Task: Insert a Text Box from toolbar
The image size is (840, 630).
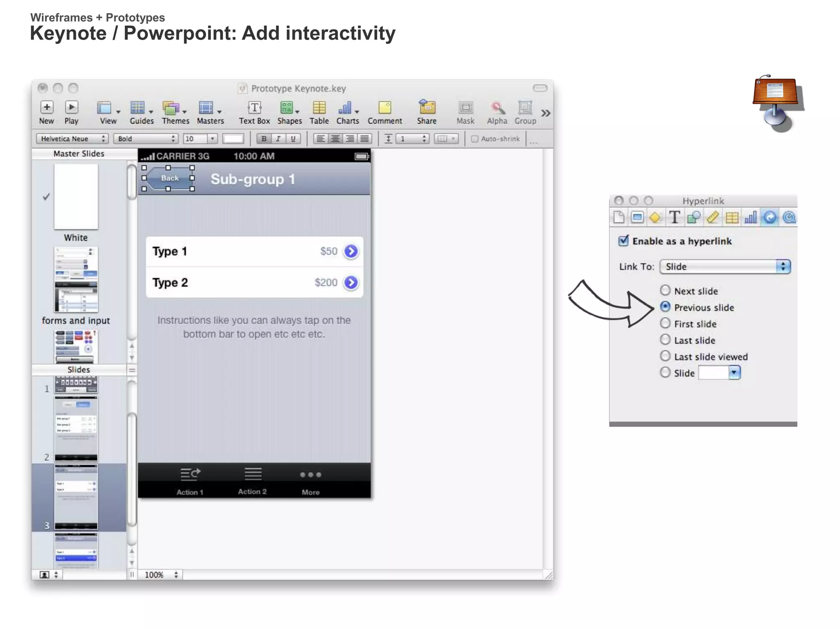Action: pos(254,108)
